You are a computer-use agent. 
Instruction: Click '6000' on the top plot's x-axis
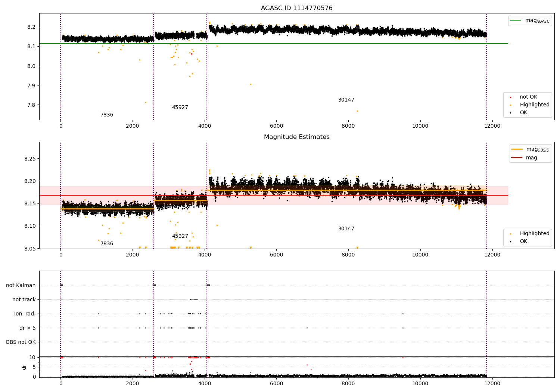tap(276, 126)
